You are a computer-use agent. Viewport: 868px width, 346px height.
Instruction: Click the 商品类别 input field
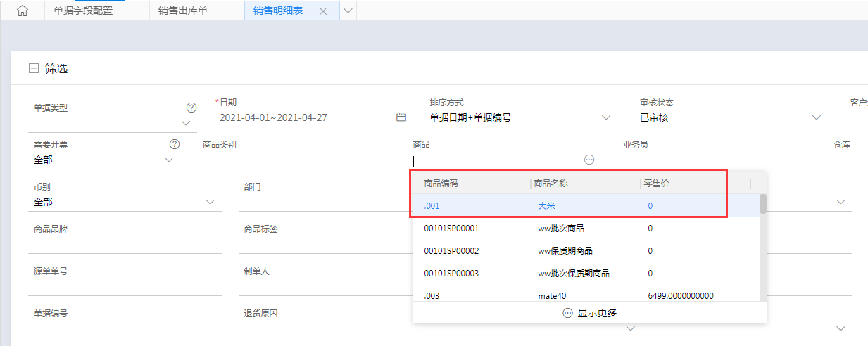pyautogui.click(x=294, y=160)
